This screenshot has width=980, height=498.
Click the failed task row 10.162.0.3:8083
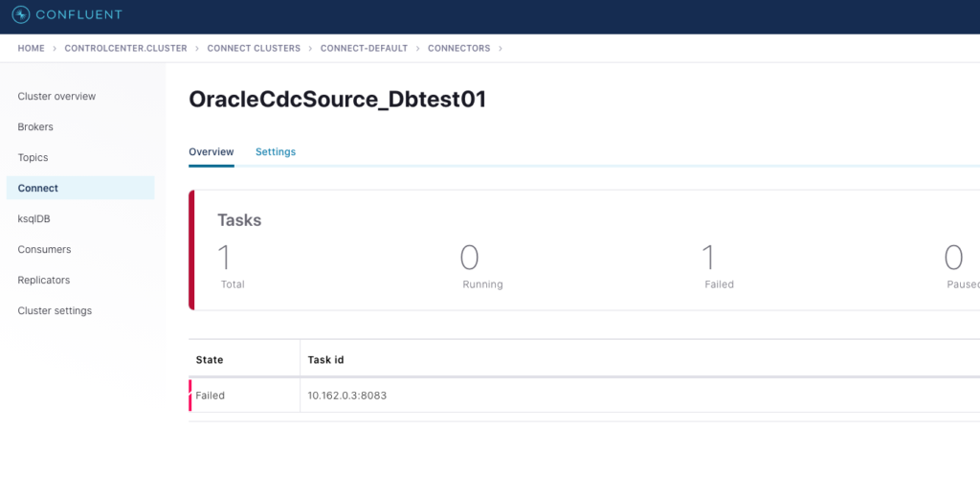pyautogui.click(x=346, y=396)
